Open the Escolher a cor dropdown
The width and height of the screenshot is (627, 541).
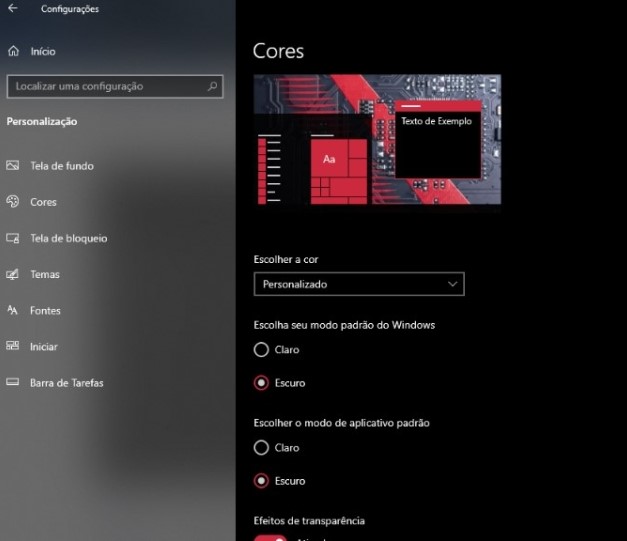[359, 285]
